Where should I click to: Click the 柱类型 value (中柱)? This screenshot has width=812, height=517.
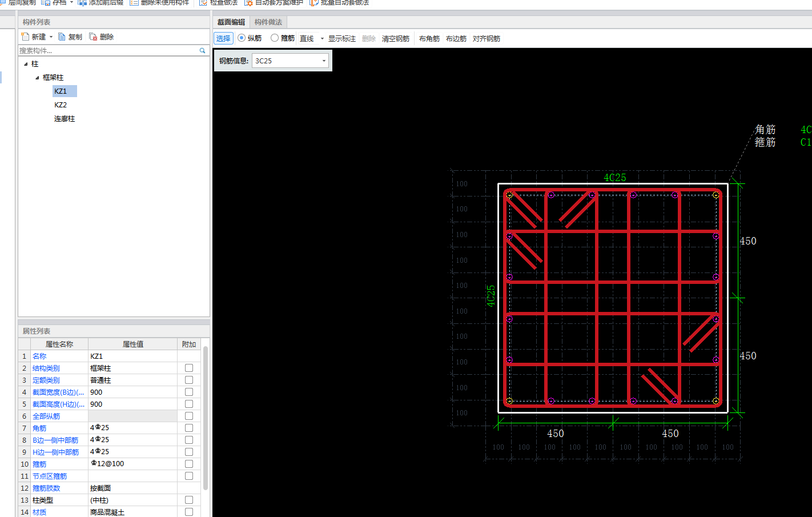point(132,500)
